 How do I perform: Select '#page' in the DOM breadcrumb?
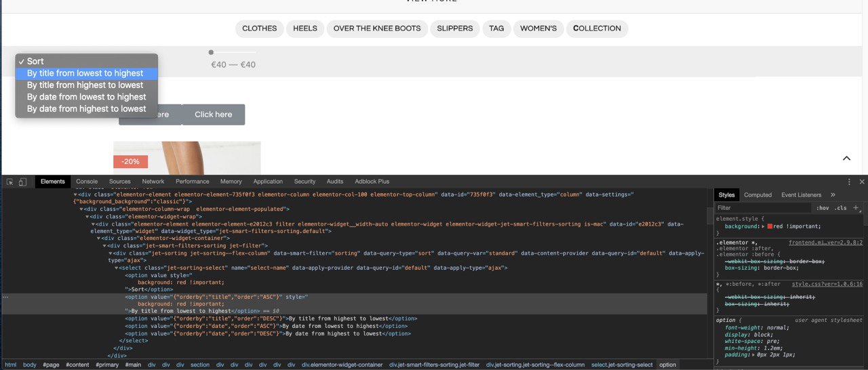pyautogui.click(x=51, y=365)
